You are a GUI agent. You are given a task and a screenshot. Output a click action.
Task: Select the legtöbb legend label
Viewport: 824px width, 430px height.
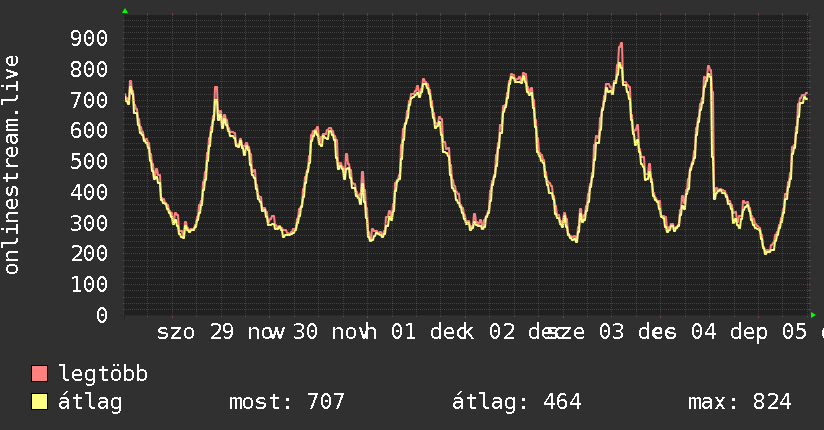coord(103,374)
